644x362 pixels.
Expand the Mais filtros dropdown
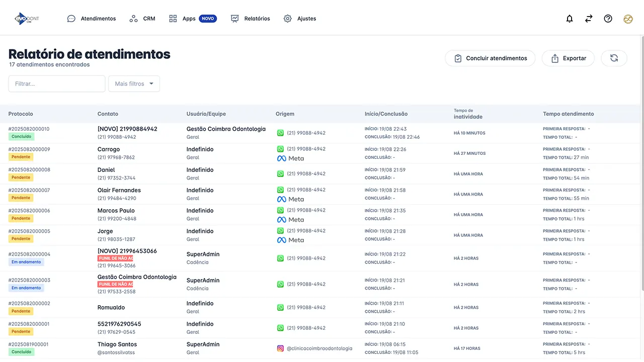coord(134,84)
